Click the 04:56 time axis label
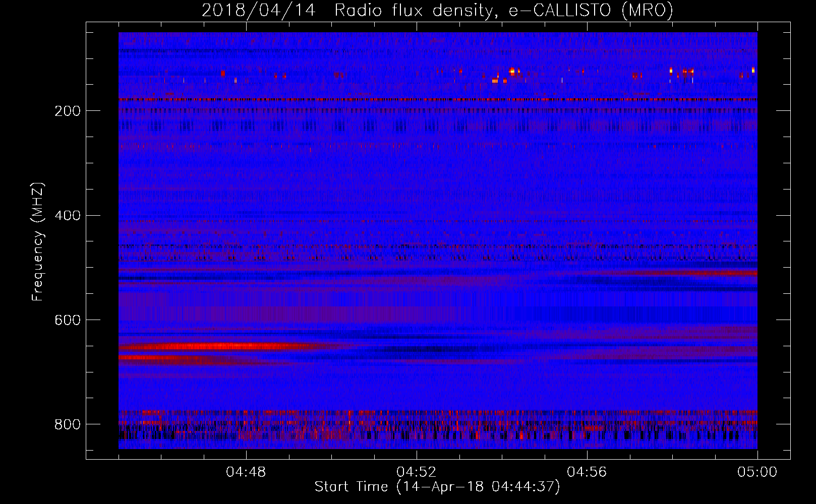 pyautogui.click(x=587, y=472)
